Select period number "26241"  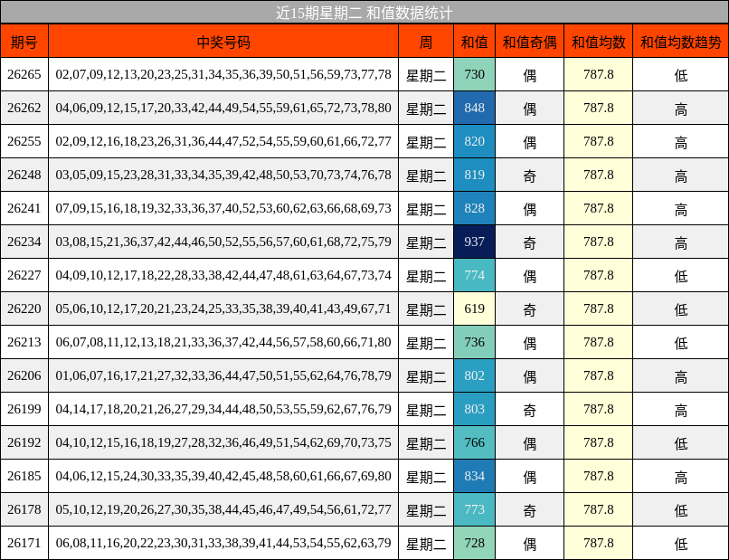(x=24, y=208)
